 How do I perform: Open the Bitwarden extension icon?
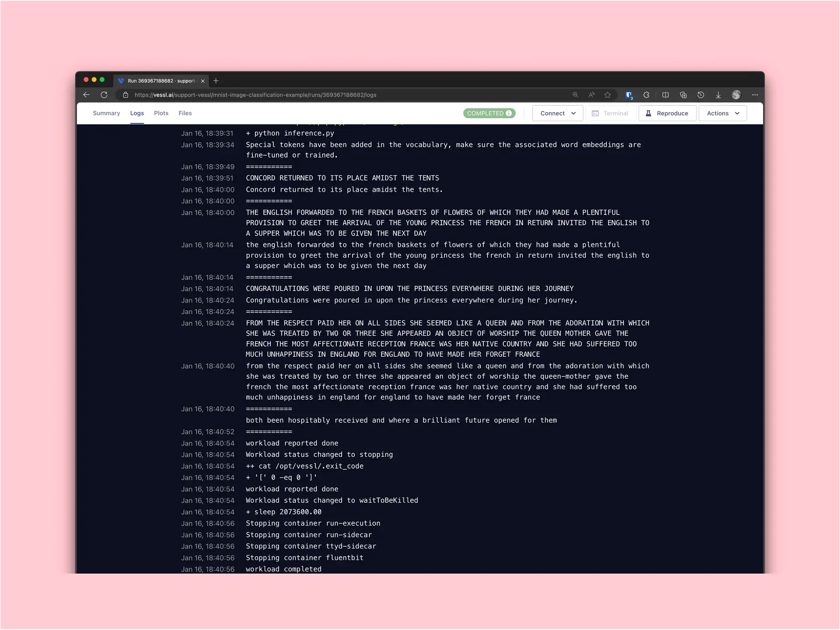(629, 95)
